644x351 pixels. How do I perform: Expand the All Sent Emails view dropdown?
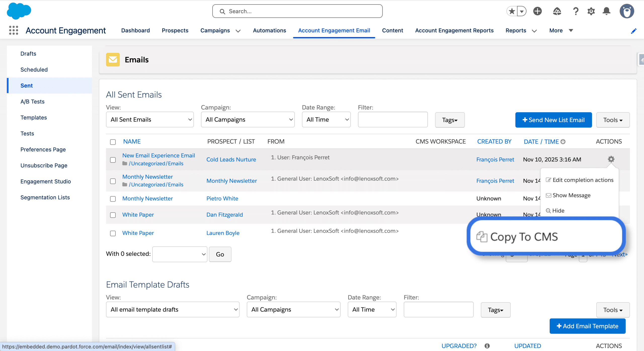pos(150,120)
